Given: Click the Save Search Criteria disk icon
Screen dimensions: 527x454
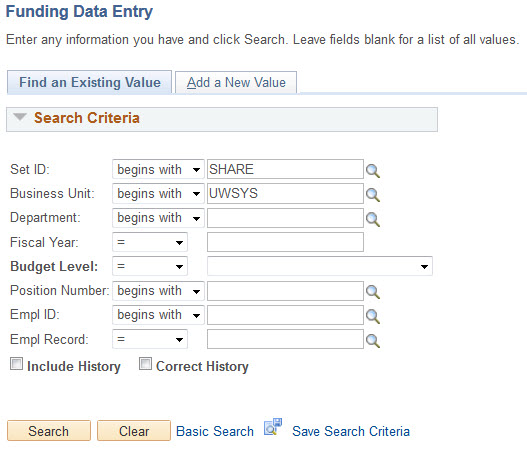Looking at the screenshot, I should (x=273, y=427).
